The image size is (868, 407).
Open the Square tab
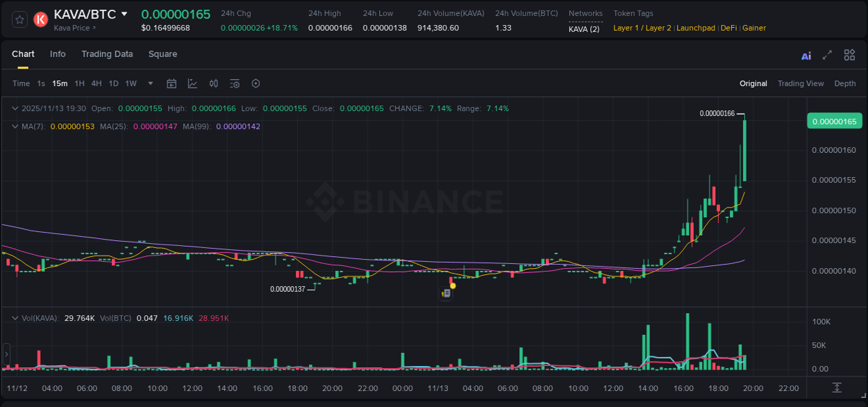[162, 54]
